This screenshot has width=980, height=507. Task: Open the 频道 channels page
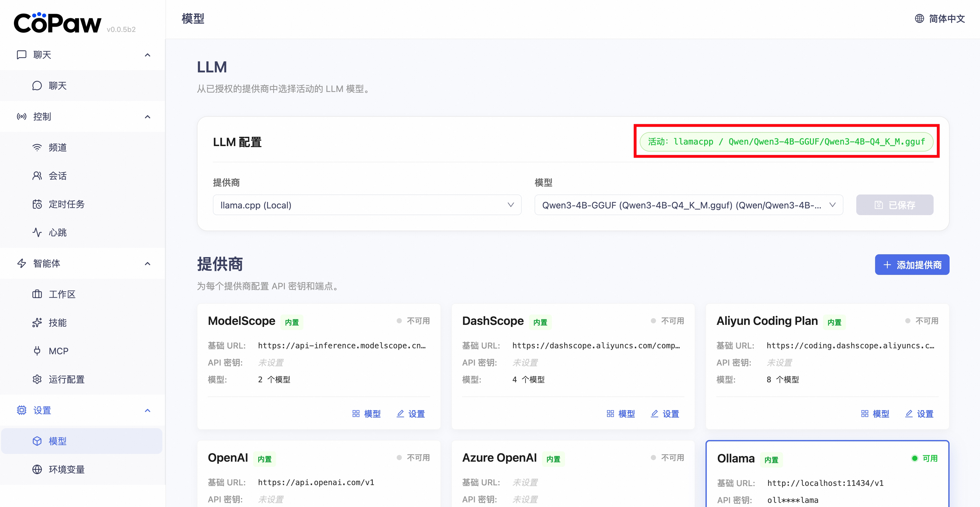point(57,147)
